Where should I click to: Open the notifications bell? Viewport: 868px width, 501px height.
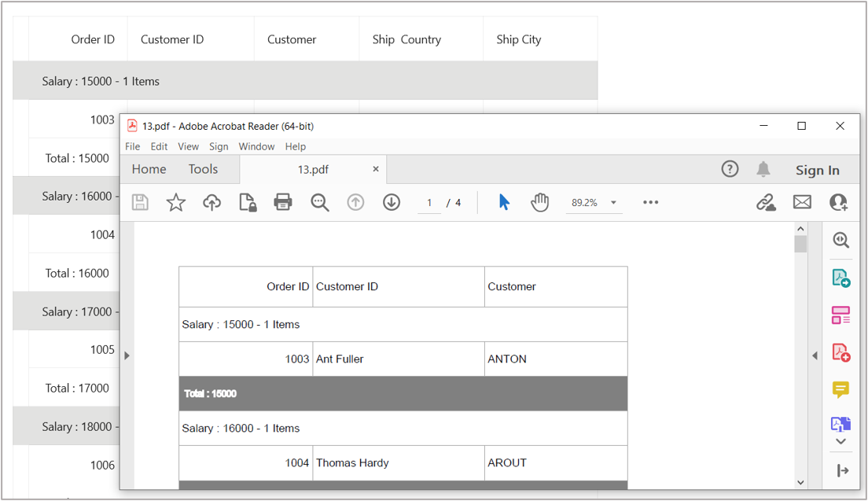pos(763,169)
